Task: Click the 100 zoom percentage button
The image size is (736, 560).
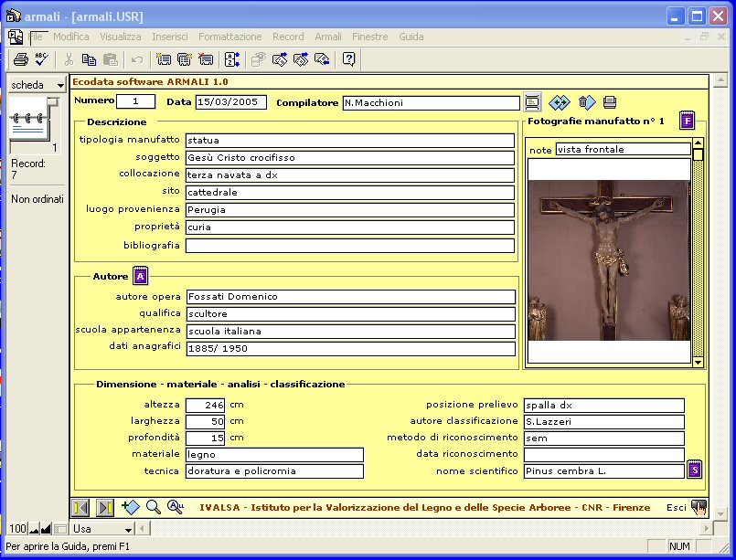Action: [18, 529]
